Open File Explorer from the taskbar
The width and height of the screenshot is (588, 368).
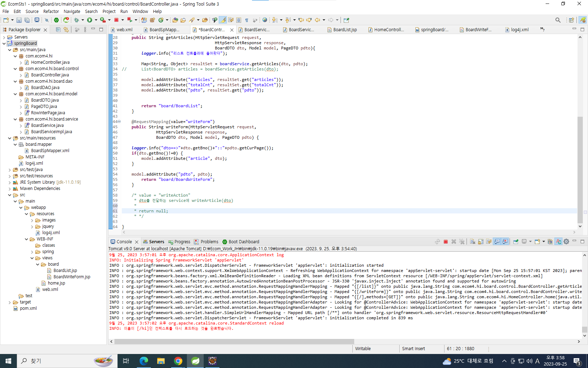tap(161, 361)
